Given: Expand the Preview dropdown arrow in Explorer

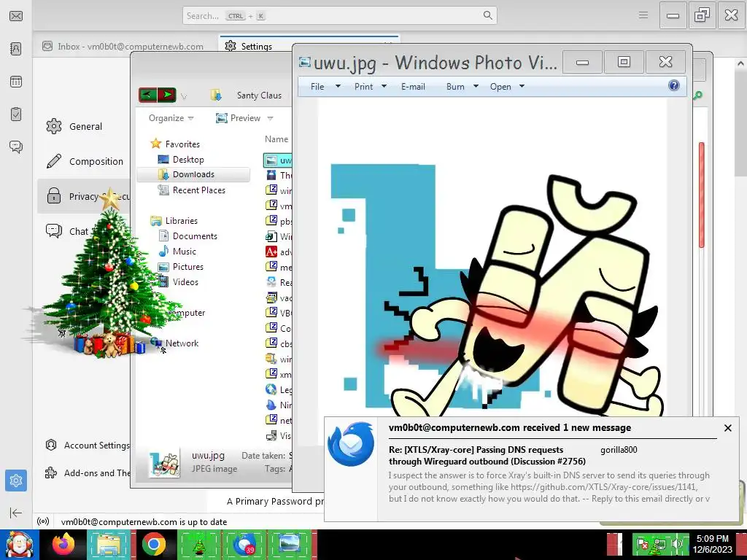Looking at the screenshot, I should coord(270,118).
